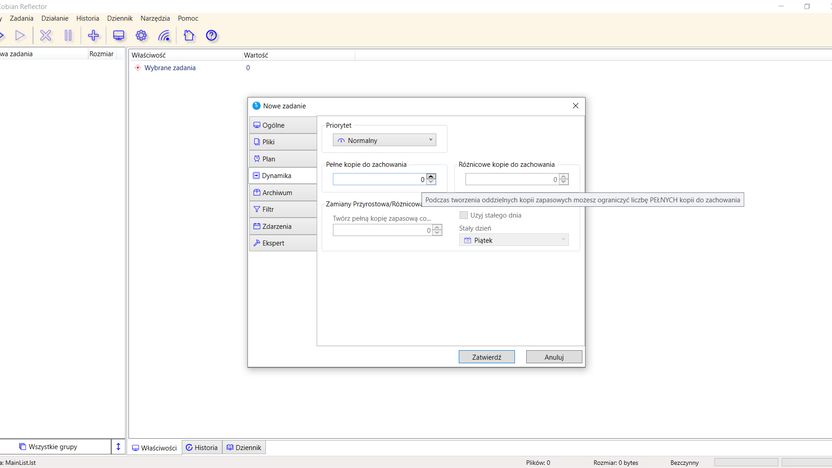Click the up-down sort arrow beside Wszystkie grupy
832x468 pixels.
(x=118, y=447)
